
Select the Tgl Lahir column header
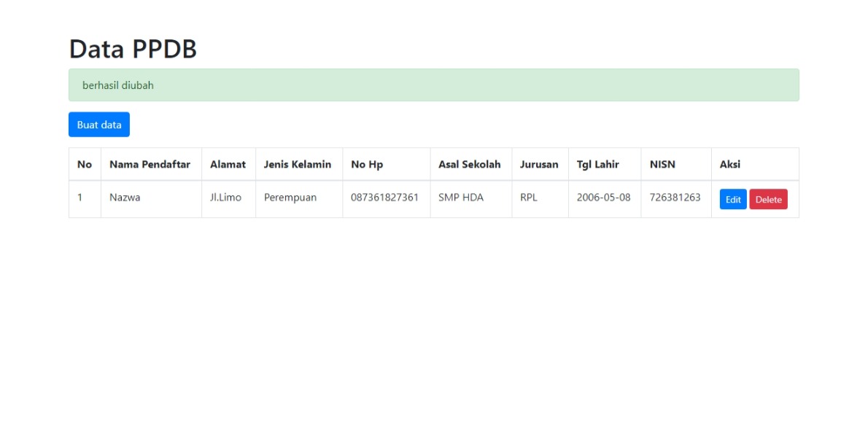597,165
